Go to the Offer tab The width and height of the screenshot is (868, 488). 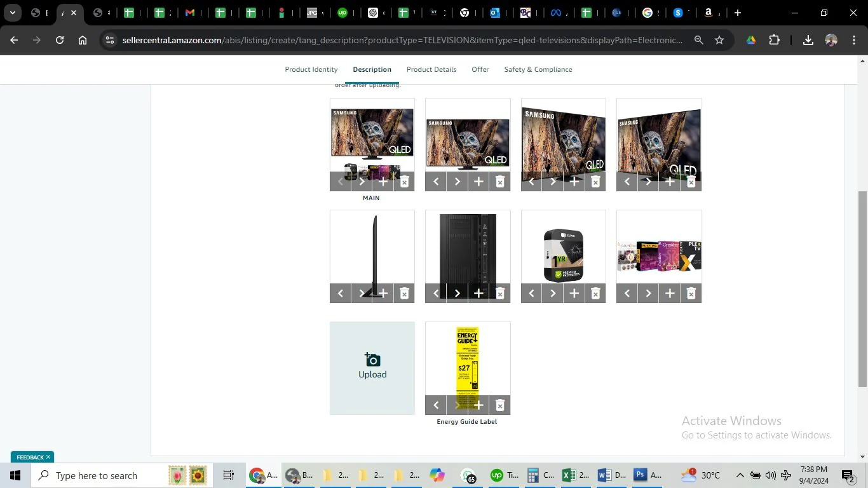(480, 69)
